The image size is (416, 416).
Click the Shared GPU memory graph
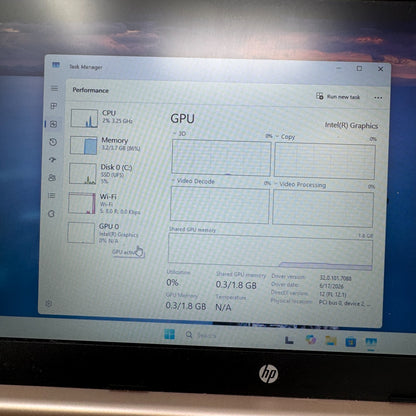[270, 252]
